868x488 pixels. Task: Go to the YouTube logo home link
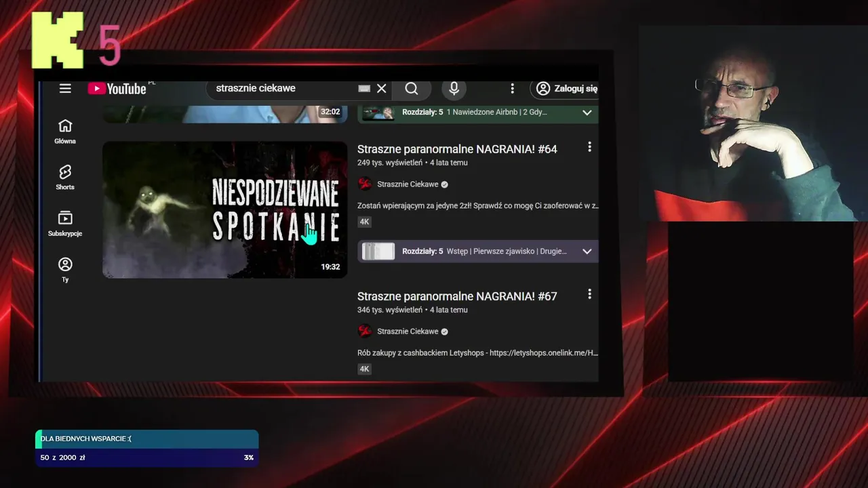[117, 89]
